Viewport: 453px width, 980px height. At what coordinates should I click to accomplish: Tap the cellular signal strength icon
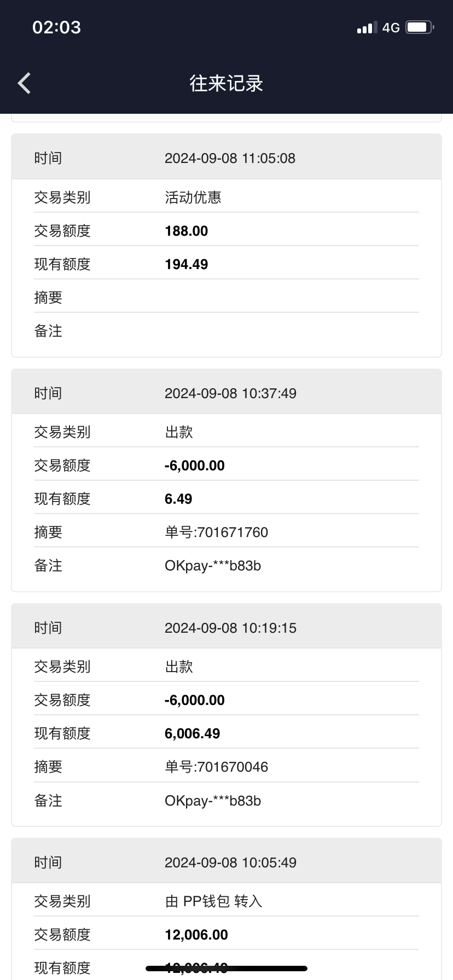point(367,27)
